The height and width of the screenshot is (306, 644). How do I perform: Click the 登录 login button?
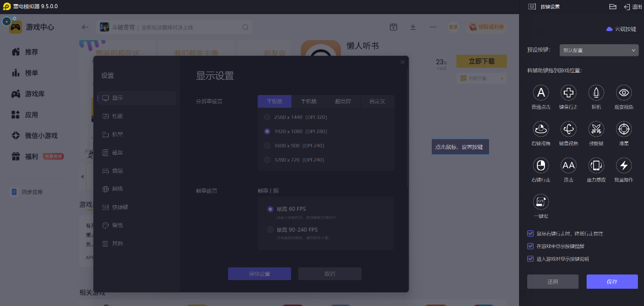[x=453, y=27]
